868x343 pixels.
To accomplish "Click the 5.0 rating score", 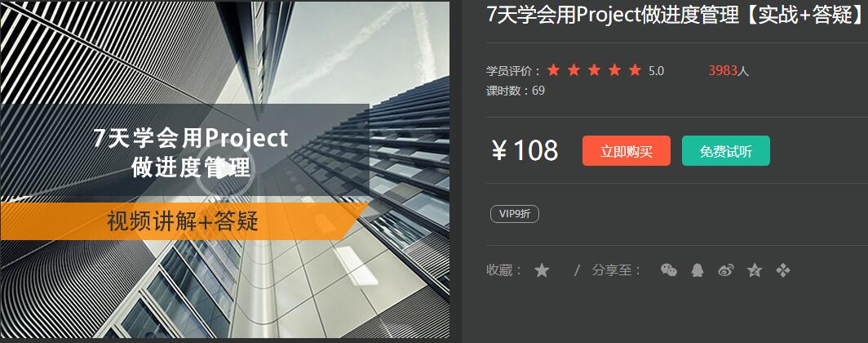I will point(657,71).
